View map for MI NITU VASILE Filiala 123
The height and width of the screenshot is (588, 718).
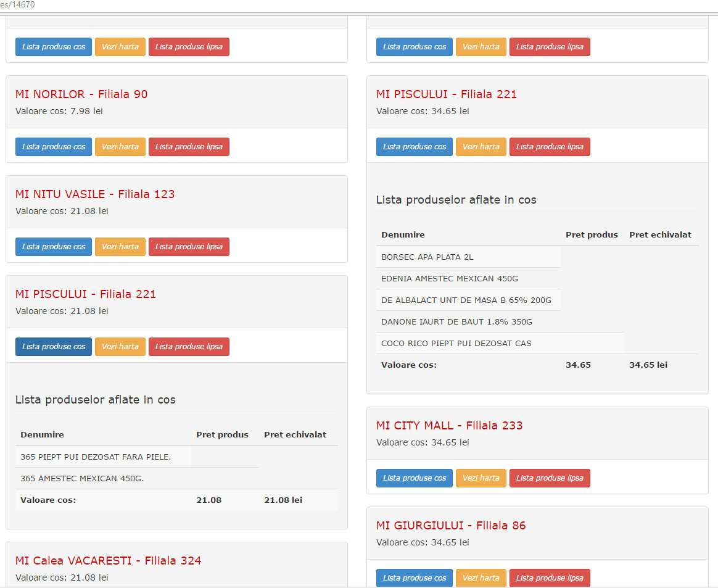[x=120, y=246]
